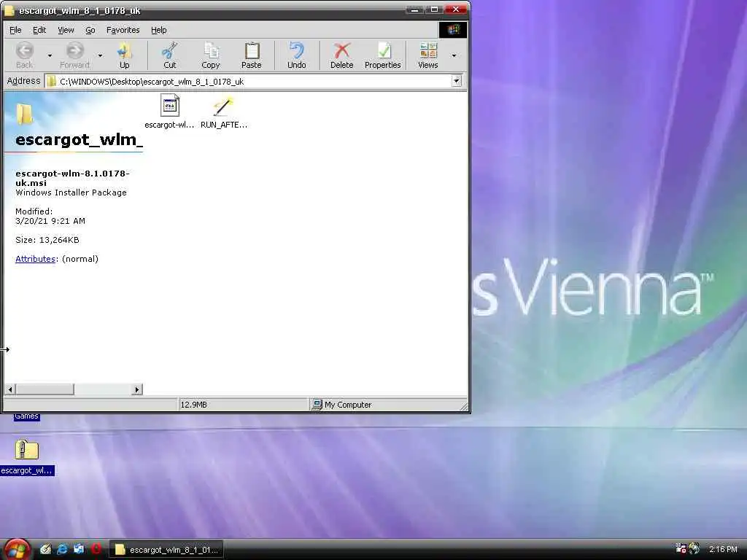Click the Windows Installer Package description
Image resolution: width=747 pixels, height=560 pixels.
point(71,192)
